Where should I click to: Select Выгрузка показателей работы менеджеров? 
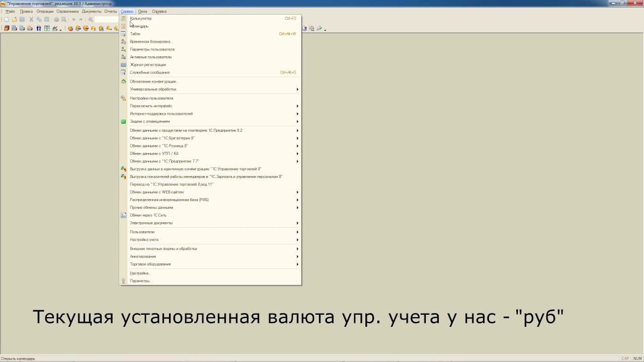(210, 176)
